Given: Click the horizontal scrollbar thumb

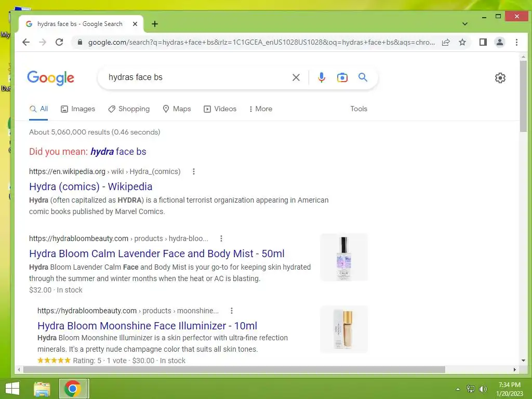Looking at the screenshot, I should point(234,369).
